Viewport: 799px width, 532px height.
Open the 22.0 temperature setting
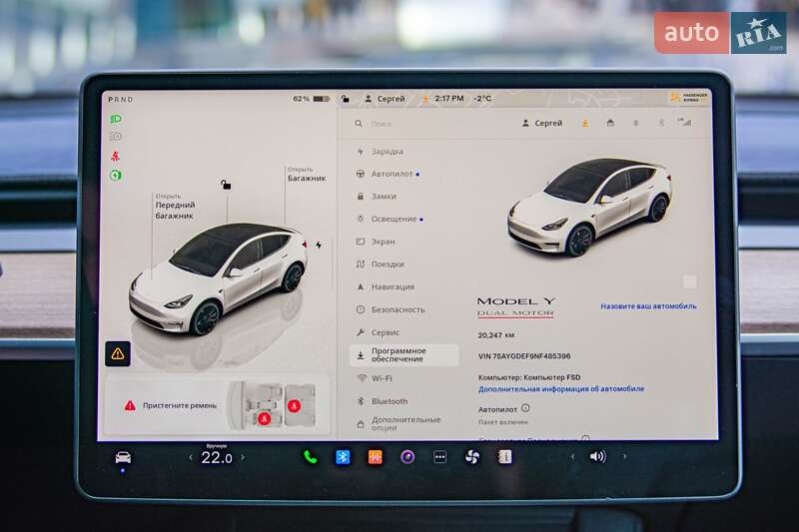pos(217,458)
